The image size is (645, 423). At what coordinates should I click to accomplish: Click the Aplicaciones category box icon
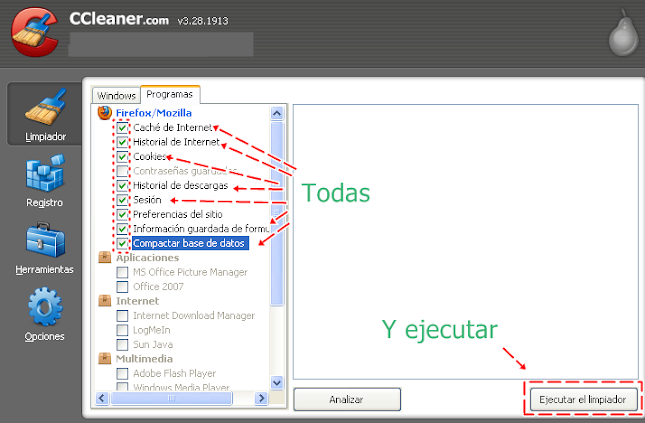[104, 258]
